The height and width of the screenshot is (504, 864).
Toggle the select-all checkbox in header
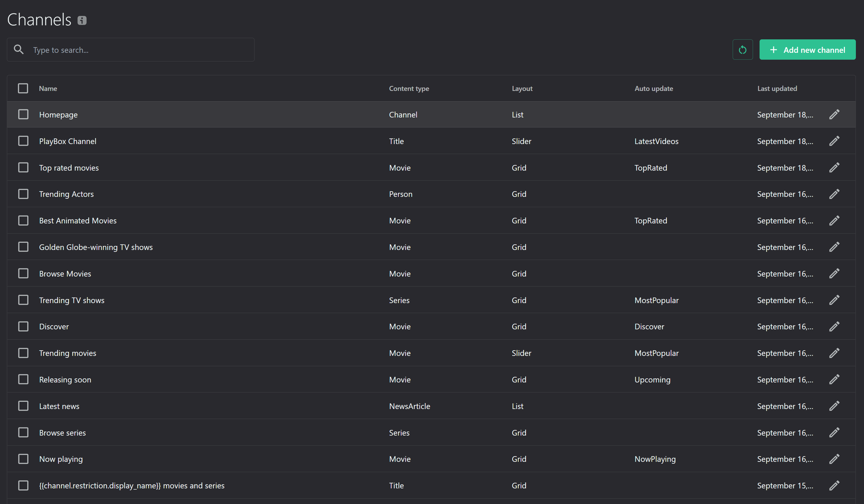(23, 88)
